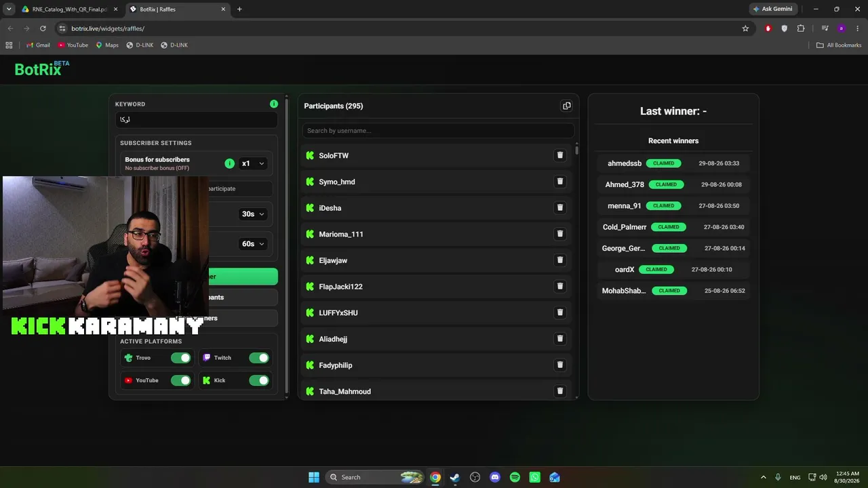The width and height of the screenshot is (868, 488).
Task: Open the Maps bookmark
Action: [107, 45]
